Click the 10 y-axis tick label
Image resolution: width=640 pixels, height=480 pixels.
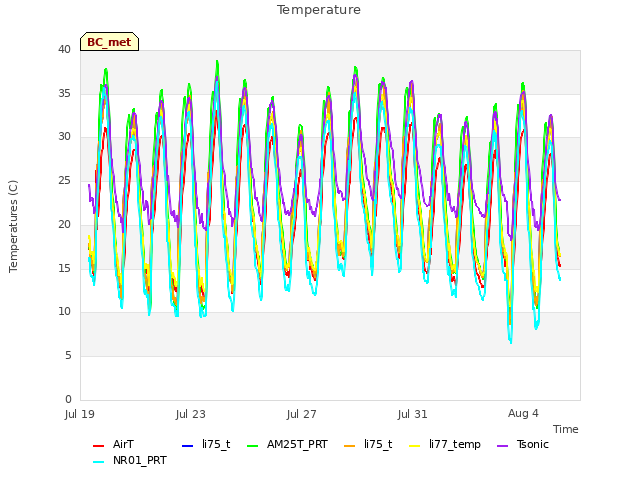tap(64, 311)
